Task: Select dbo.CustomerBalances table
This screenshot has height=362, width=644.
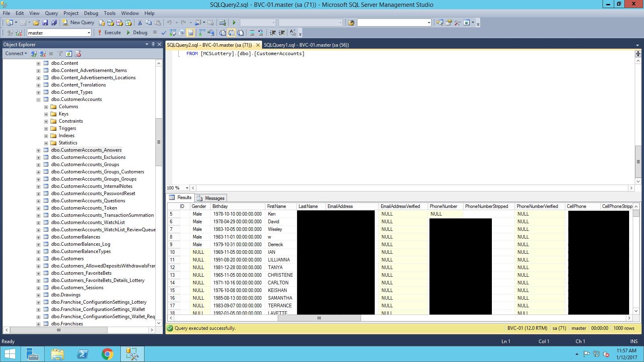Action: tap(76, 237)
